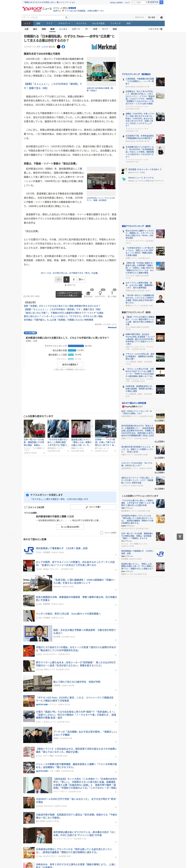
Task: Click back-to-top arrow button
Action: coord(180,536)
